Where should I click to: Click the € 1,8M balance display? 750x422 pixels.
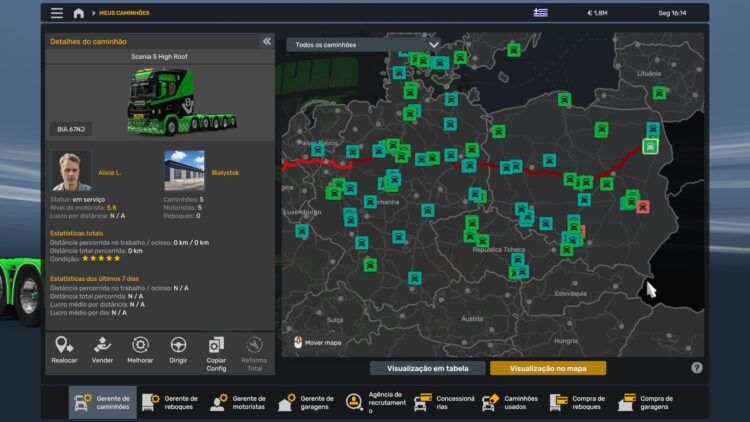[597, 13]
